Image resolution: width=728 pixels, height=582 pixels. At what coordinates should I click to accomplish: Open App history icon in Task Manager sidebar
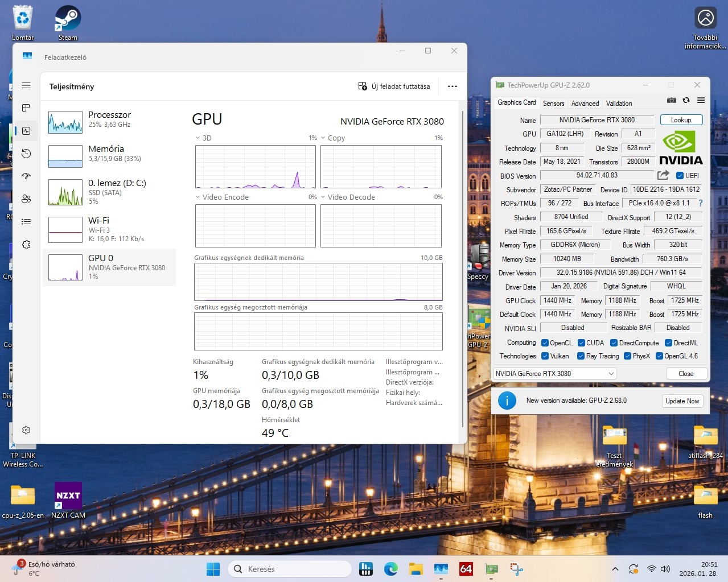(26, 154)
